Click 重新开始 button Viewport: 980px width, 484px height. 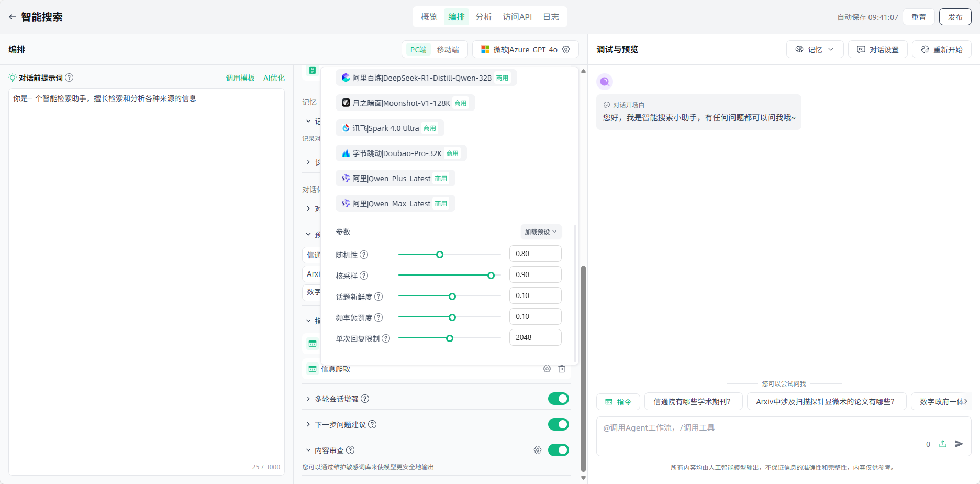pos(942,49)
